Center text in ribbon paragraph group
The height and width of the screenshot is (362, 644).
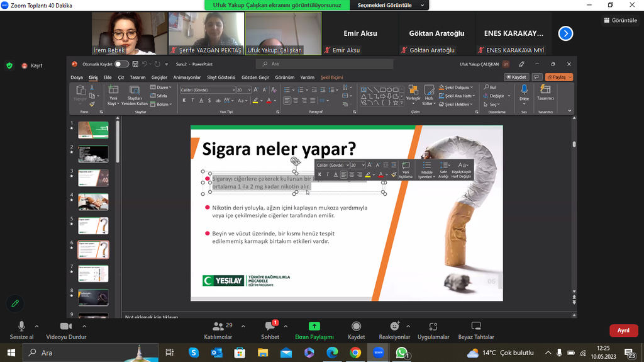point(296,100)
